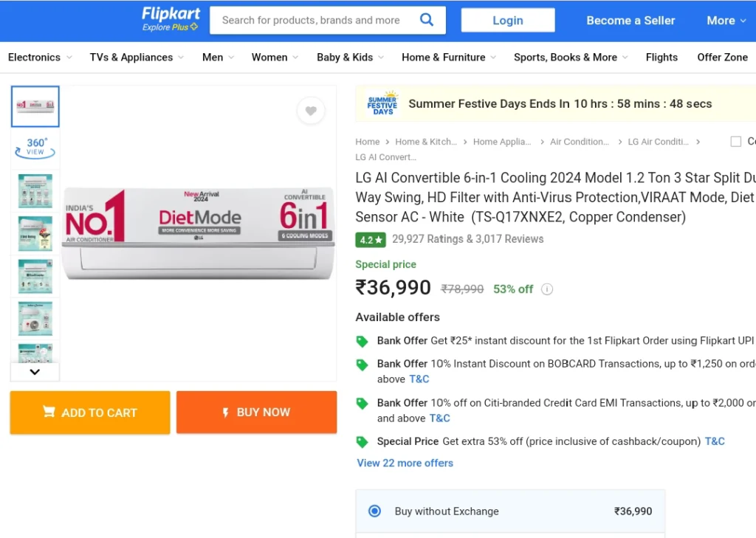Add product to wishlist via heart icon
This screenshot has width=756, height=538.
click(x=311, y=111)
